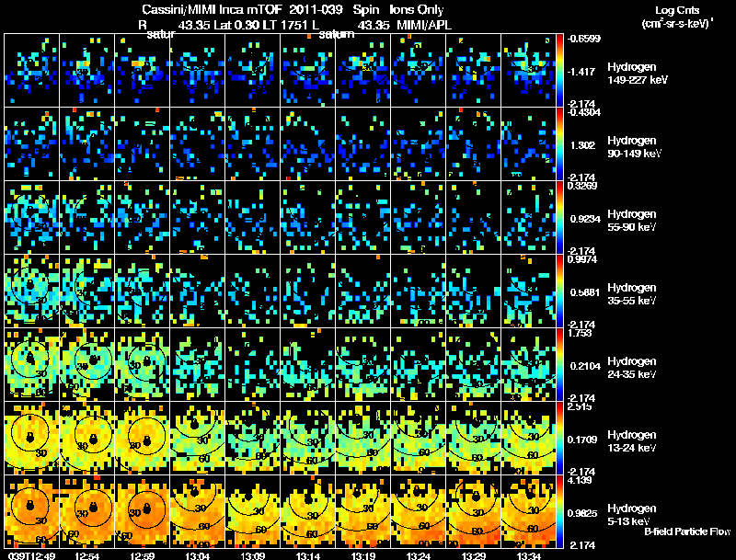
Task: Click the '13:19' time label
Action: [363, 555]
